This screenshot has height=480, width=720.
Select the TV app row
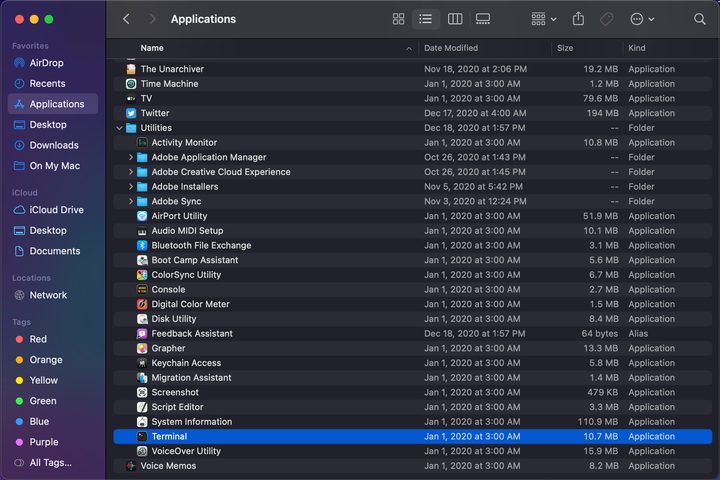tap(412, 99)
